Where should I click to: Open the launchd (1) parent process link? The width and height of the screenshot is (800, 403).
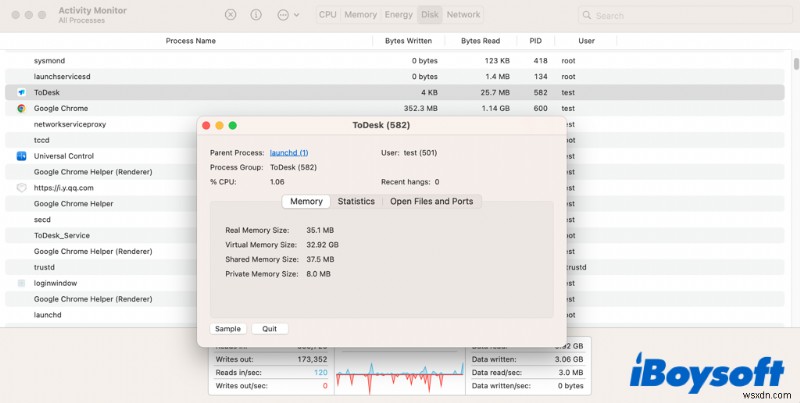[x=289, y=153]
